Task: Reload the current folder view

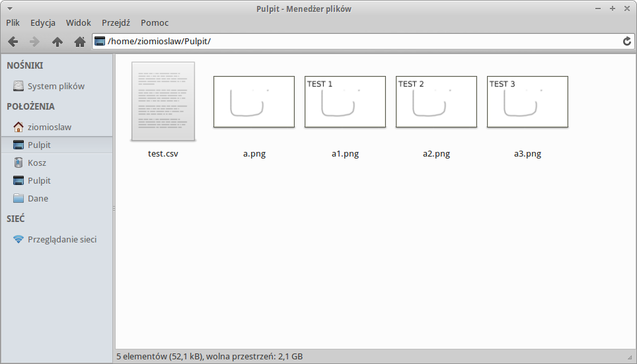Action: point(627,41)
